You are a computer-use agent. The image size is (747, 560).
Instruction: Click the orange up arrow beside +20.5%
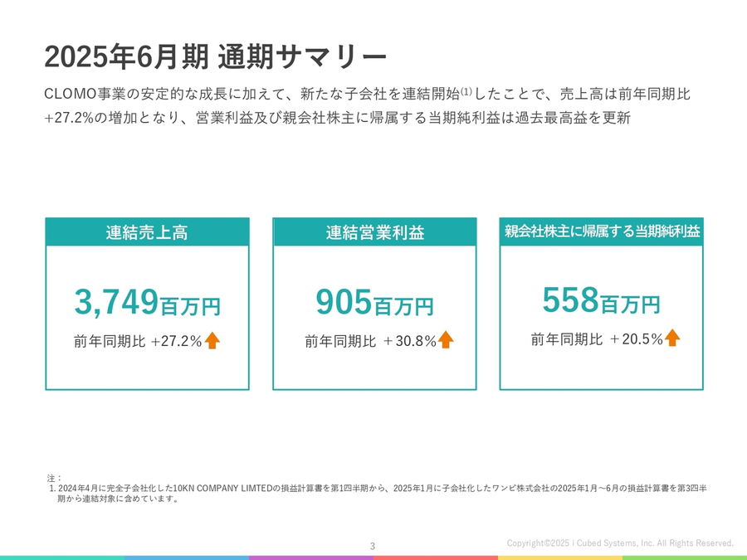671,338
